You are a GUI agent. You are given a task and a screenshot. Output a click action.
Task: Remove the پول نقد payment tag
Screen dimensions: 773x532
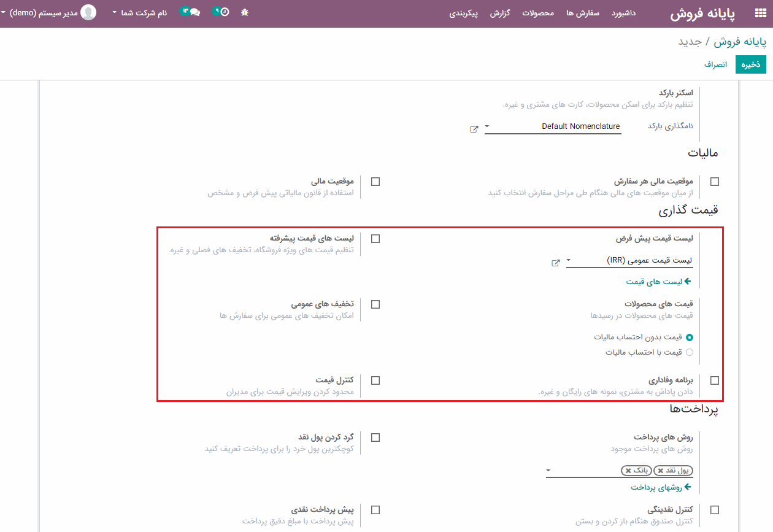coord(661,471)
